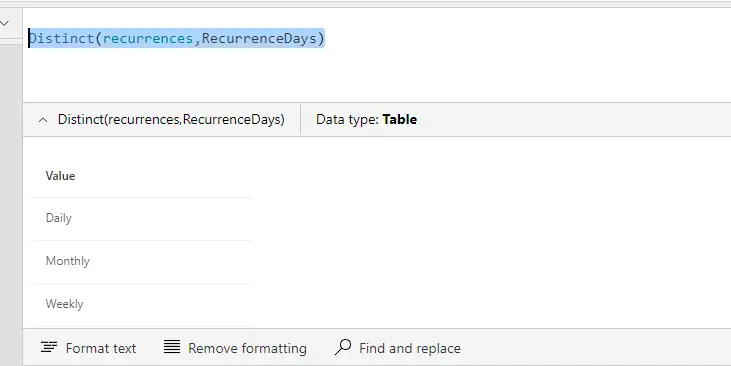Select the Monthly row in results
The image size is (731, 366).
(x=142, y=262)
